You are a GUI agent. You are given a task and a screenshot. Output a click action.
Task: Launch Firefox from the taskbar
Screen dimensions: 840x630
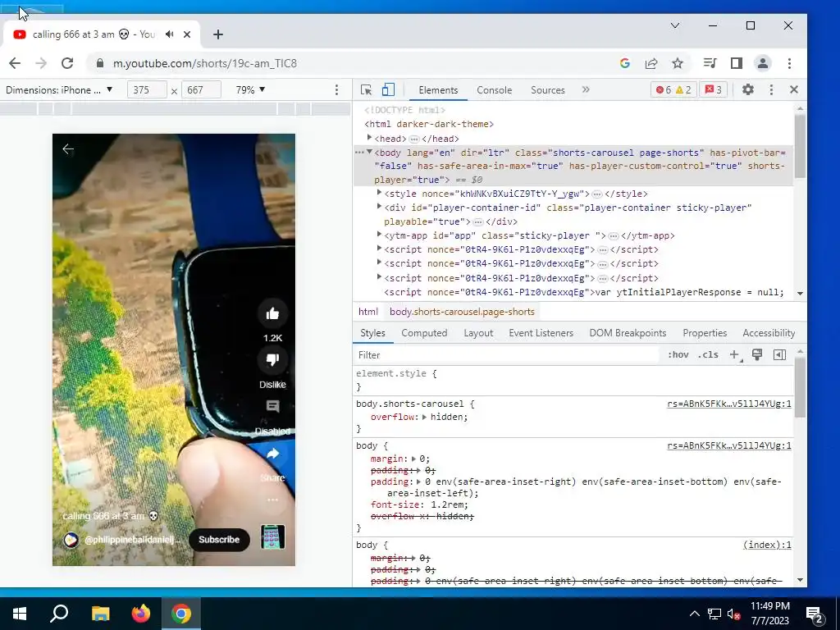pyautogui.click(x=141, y=614)
